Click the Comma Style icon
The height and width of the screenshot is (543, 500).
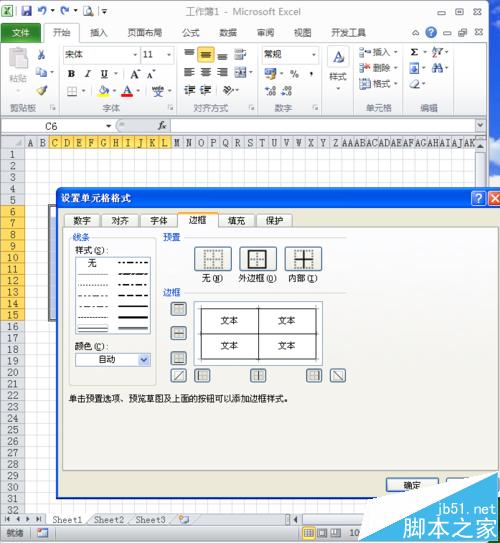312,74
